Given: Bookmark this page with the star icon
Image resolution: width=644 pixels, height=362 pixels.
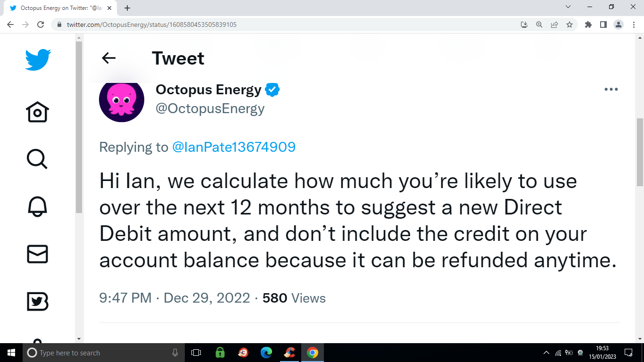Looking at the screenshot, I should coord(570,25).
